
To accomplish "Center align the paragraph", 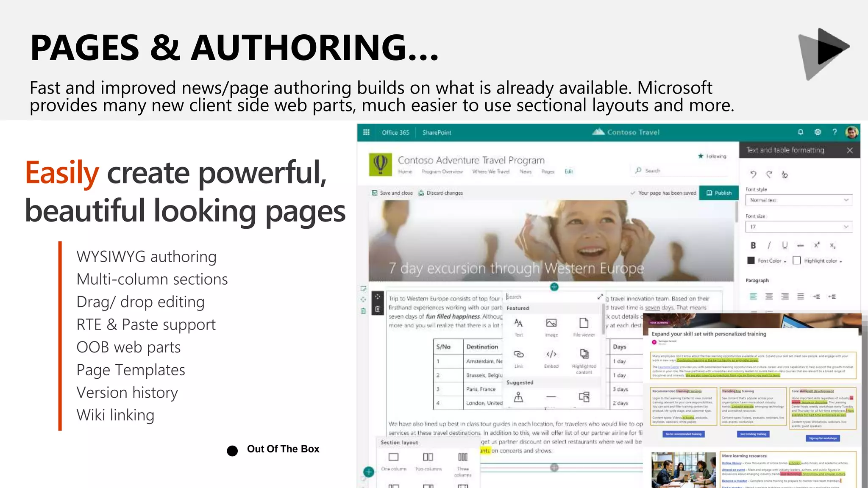I will click(769, 297).
